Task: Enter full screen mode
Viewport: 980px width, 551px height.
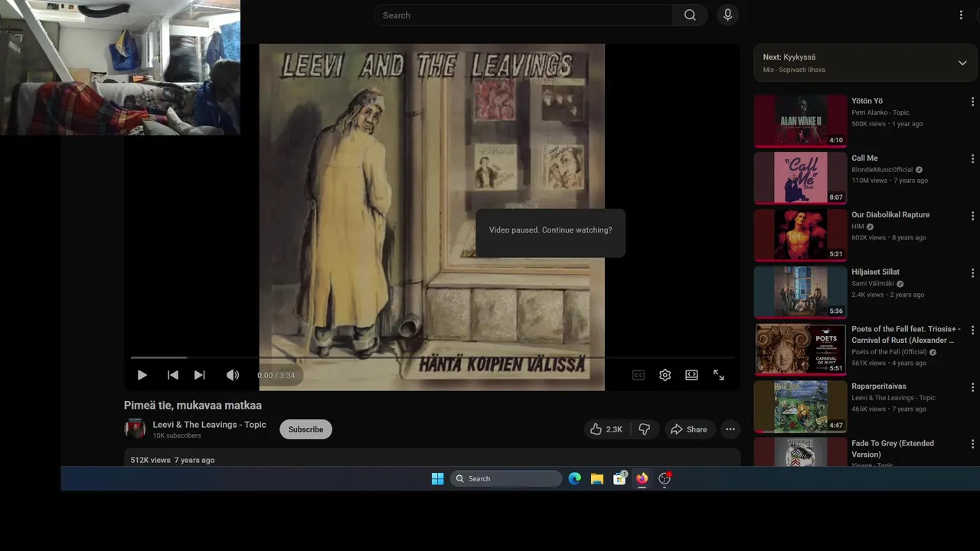Action: [718, 375]
